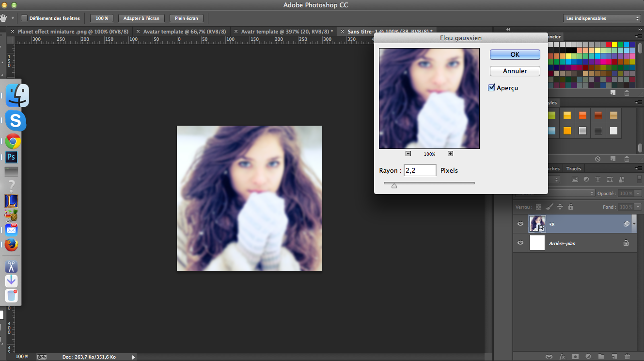Open the Styles panel flyout menu

[x=639, y=103]
